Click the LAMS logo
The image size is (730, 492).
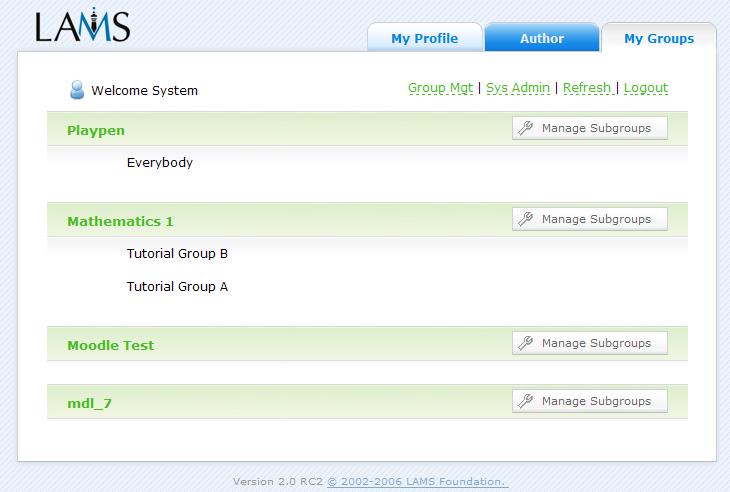82,25
